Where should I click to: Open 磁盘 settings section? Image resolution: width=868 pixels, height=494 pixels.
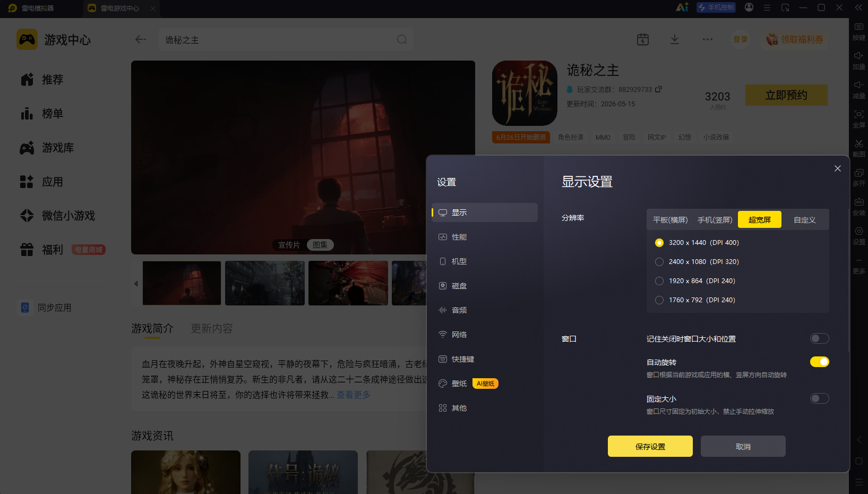pyautogui.click(x=485, y=286)
